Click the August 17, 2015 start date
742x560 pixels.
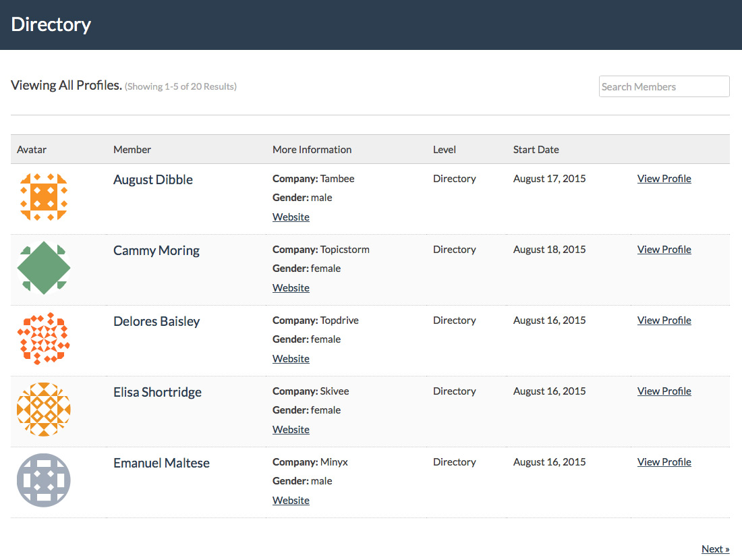(549, 179)
